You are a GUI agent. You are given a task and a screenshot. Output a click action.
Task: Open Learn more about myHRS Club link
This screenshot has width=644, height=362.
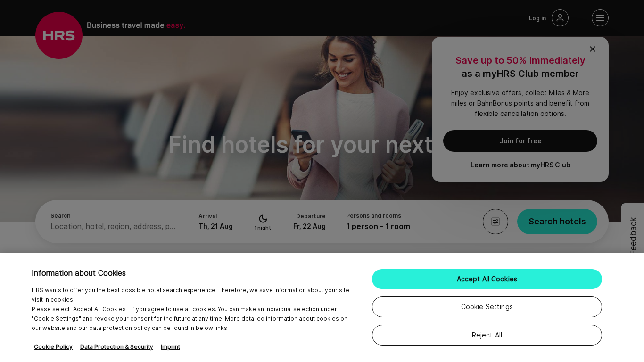520,165
